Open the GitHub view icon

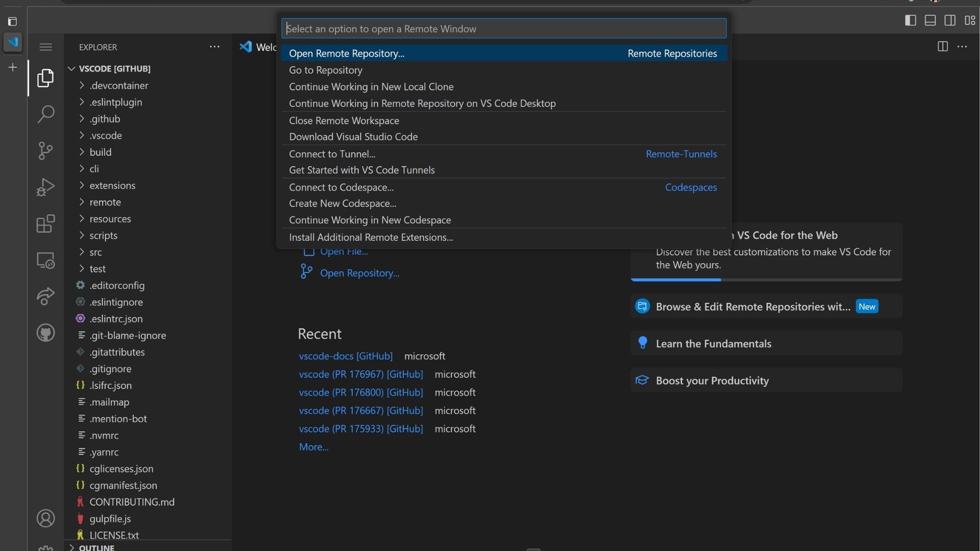pyautogui.click(x=45, y=333)
